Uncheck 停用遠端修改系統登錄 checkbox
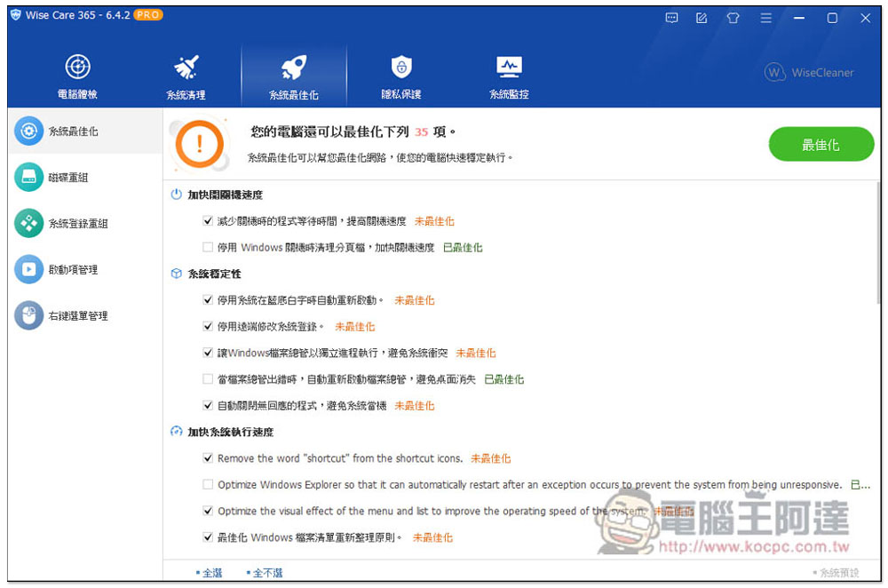 pos(208,326)
